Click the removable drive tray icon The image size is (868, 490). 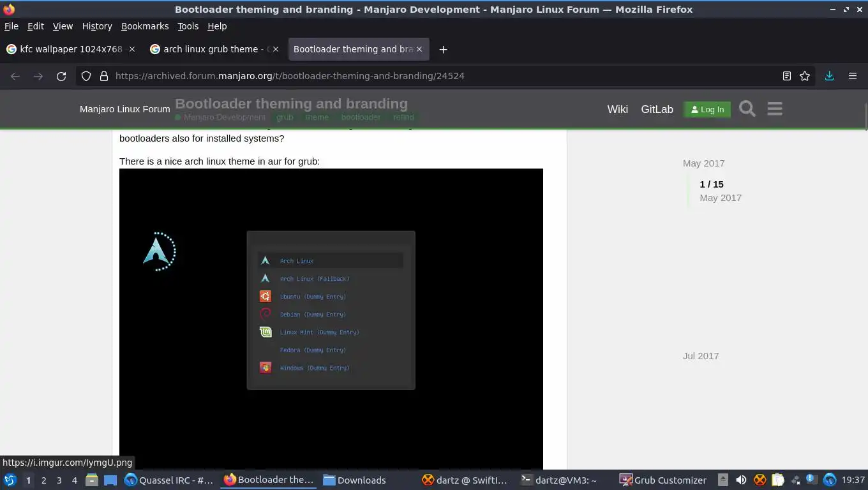(722, 480)
